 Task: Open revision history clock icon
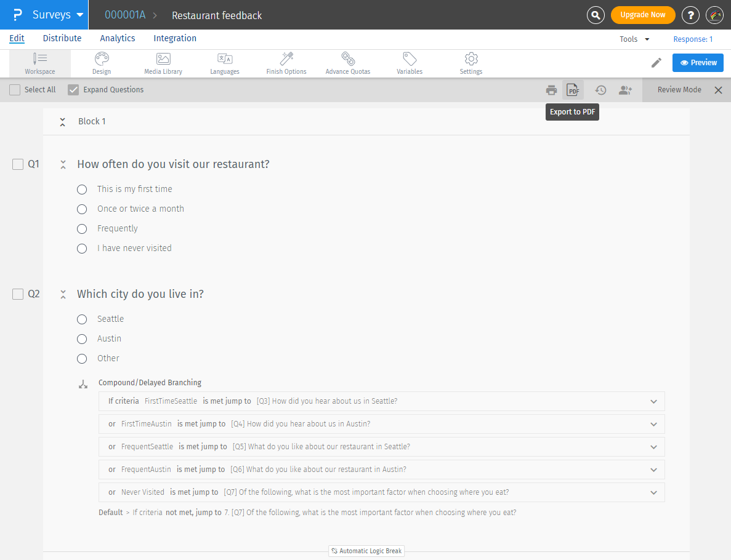tap(600, 90)
